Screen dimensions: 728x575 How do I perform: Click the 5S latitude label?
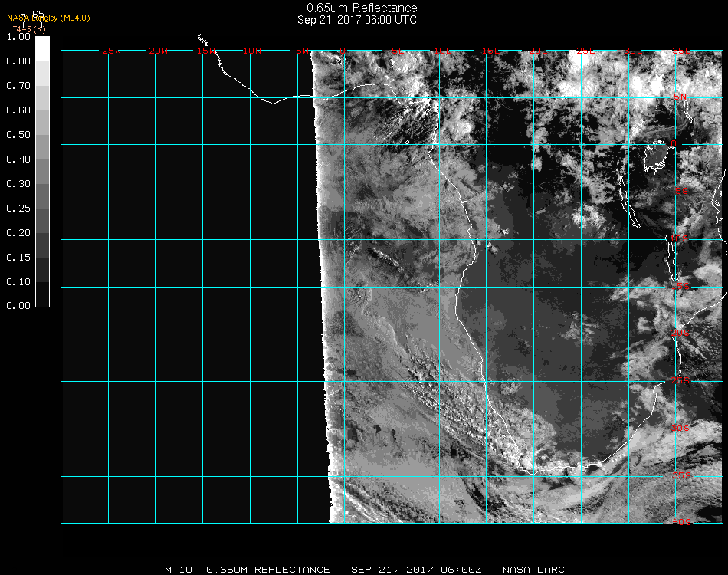coord(681,192)
